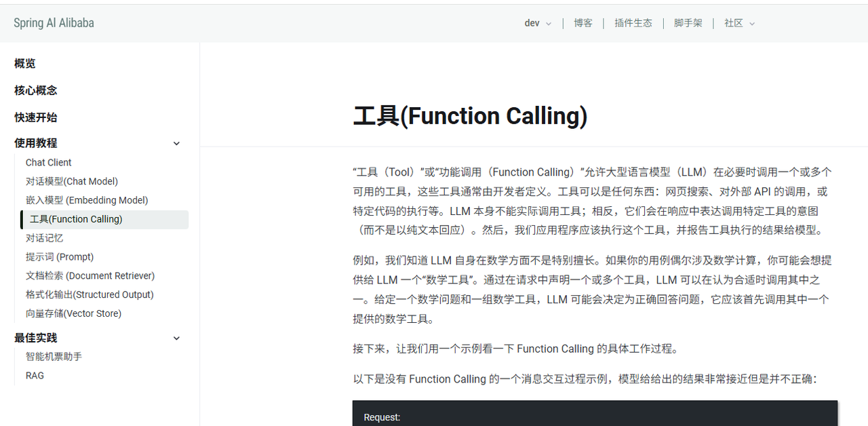Select Chat Client in the sidebar
The height and width of the screenshot is (426, 868).
48,162
